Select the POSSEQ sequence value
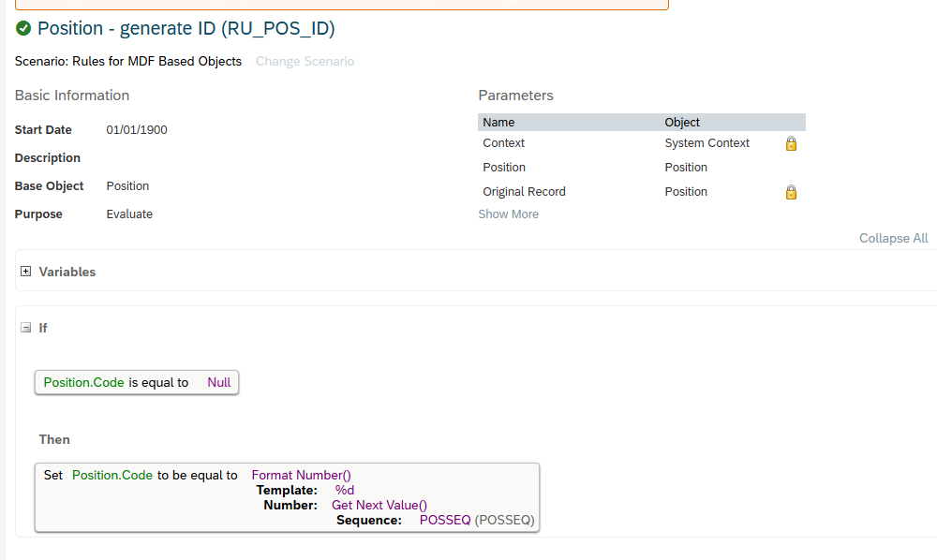The width and height of the screenshot is (937, 560). (x=445, y=520)
